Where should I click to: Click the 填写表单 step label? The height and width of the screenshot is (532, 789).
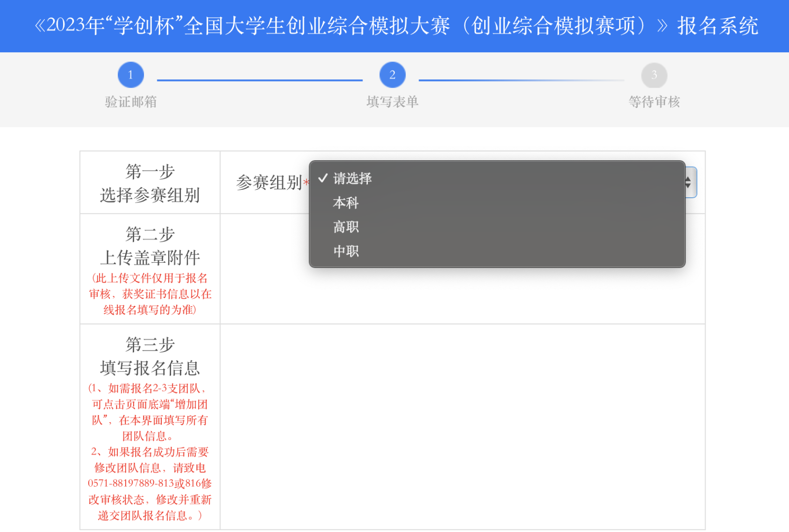[x=393, y=102]
